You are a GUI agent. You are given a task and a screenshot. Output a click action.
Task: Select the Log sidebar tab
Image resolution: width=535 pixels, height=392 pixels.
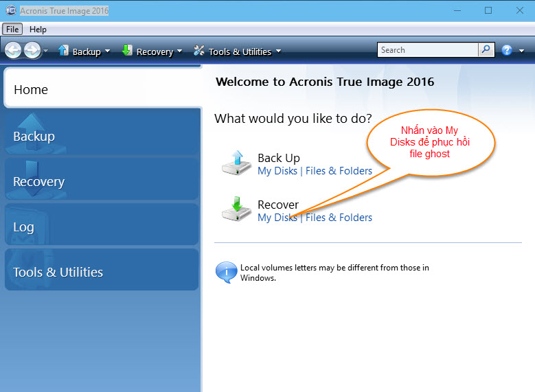(102, 224)
